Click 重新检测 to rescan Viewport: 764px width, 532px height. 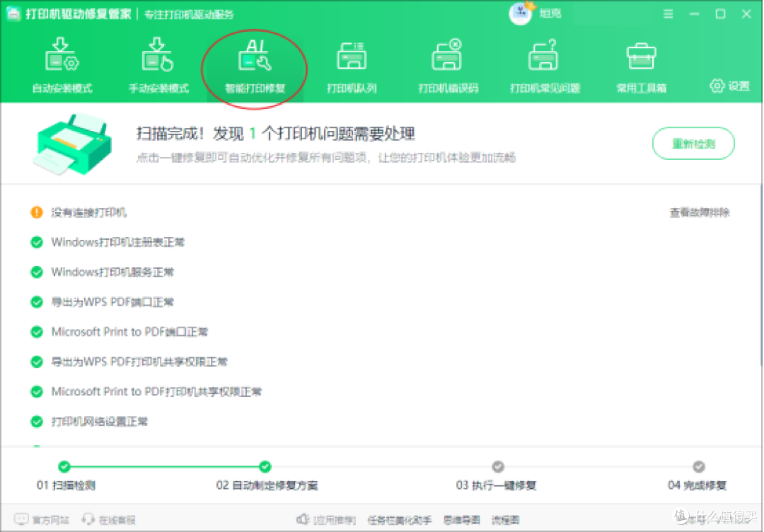693,143
